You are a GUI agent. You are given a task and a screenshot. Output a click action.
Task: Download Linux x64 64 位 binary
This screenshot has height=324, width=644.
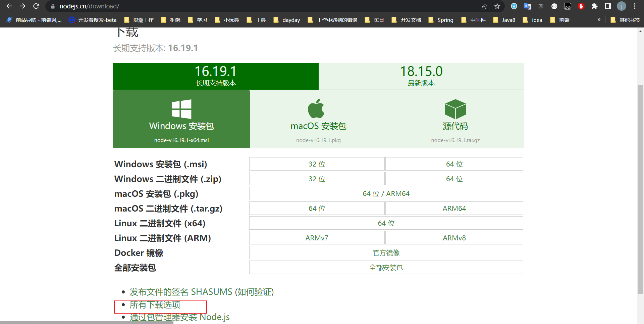386,223
